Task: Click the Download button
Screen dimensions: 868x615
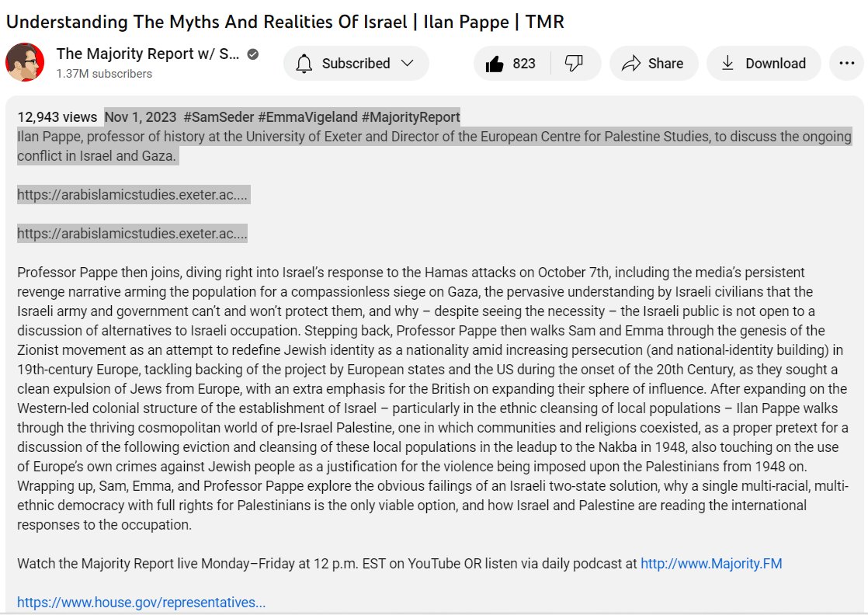Action: pyautogui.click(x=764, y=64)
